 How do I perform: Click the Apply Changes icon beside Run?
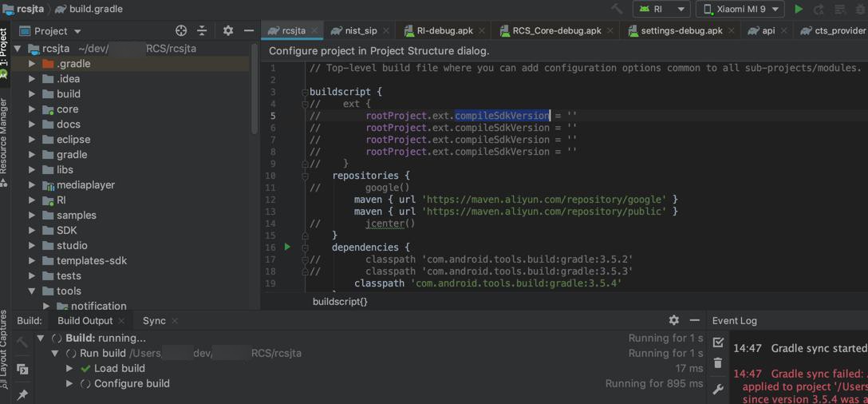coord(819,9)
